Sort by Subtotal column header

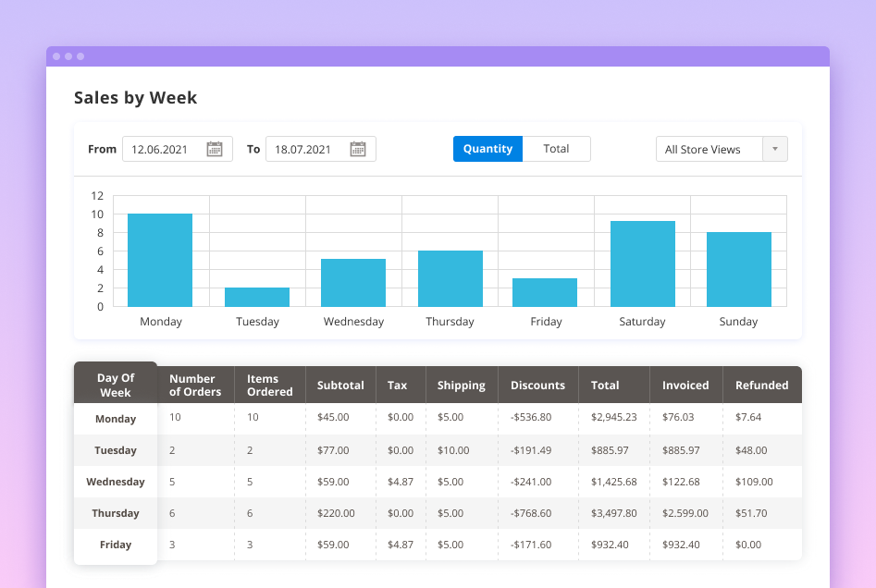(340, 386)
